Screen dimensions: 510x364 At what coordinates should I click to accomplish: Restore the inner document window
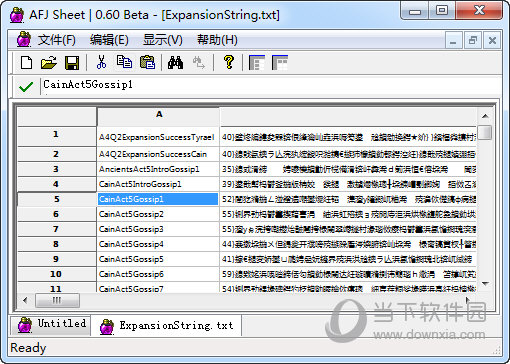pyautogui.click(x=472, y=41)
